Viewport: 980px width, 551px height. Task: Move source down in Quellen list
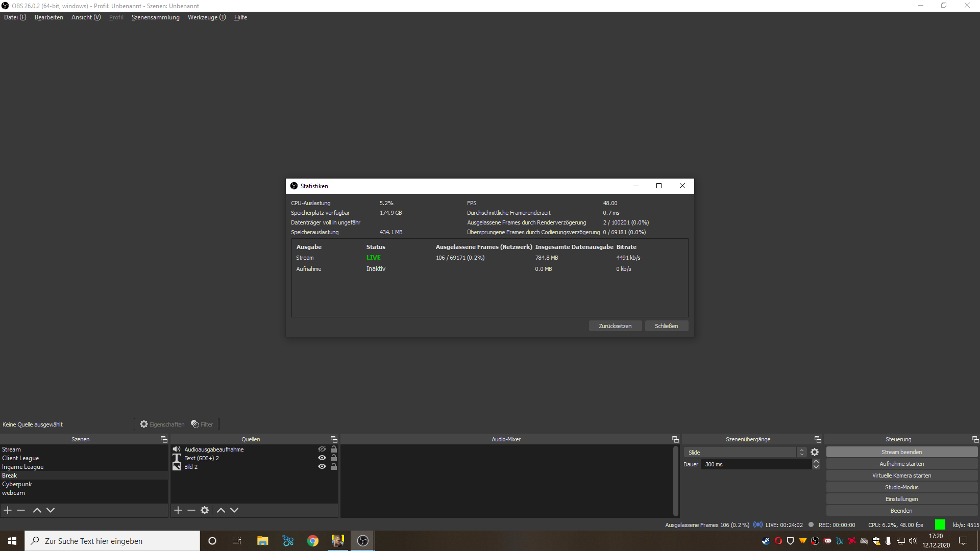[x=234, y=510]
